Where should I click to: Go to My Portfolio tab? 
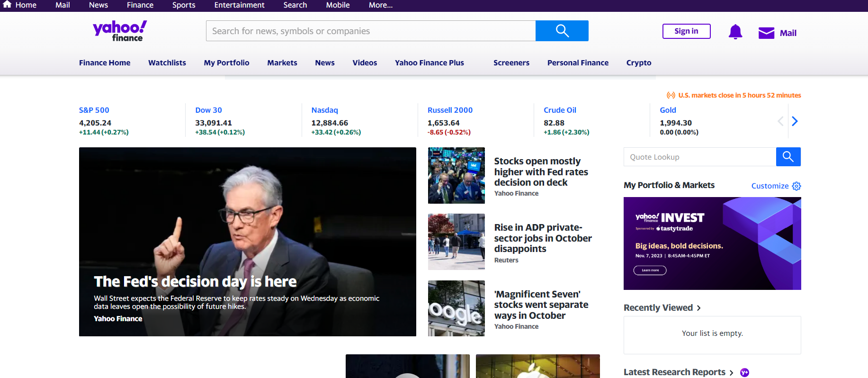click(x=226, y=63)
